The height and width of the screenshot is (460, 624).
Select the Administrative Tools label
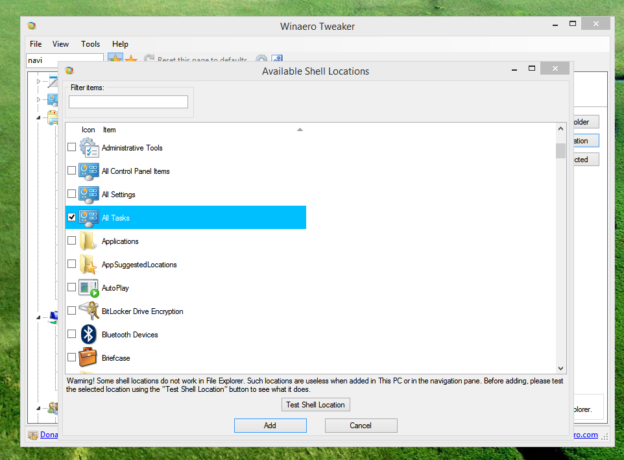132,148
